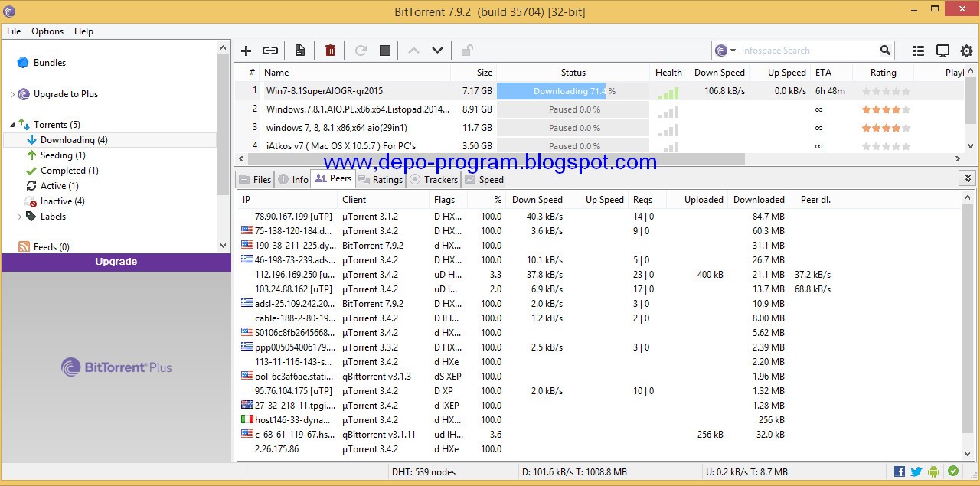Viewport: 980px width, 486px height.
Task: Click the BitTorrent Plus logo banner
Action: click(116, 367)
